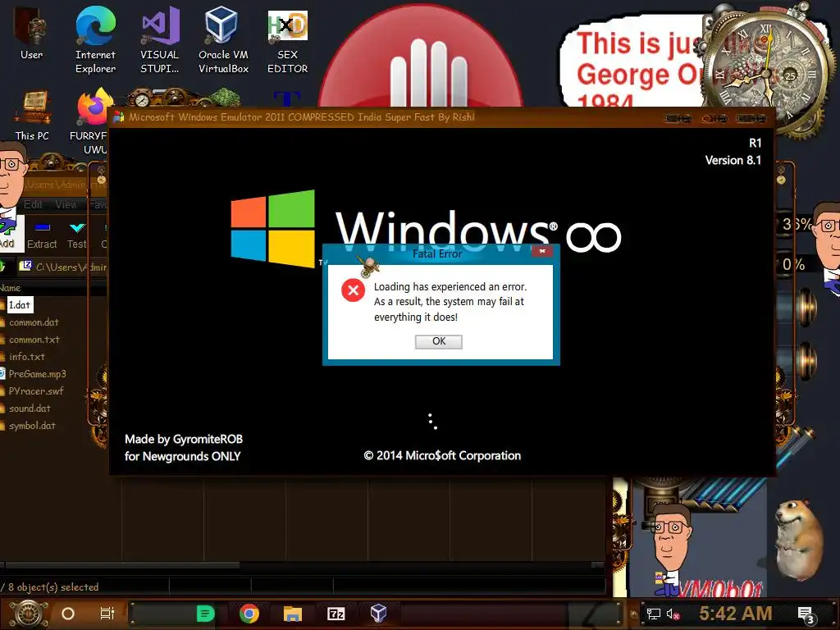Image resolution: width=840 pixels, height=630 pixels.
Task: Open the Oracle VM VirtualBox desktop icon
Action: click(x=223, y=39)
